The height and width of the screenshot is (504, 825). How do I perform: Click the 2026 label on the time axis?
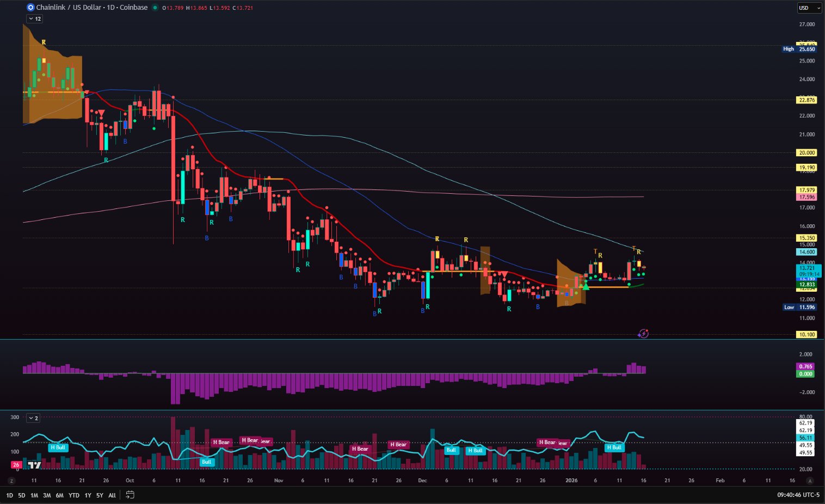pos(571,481)
